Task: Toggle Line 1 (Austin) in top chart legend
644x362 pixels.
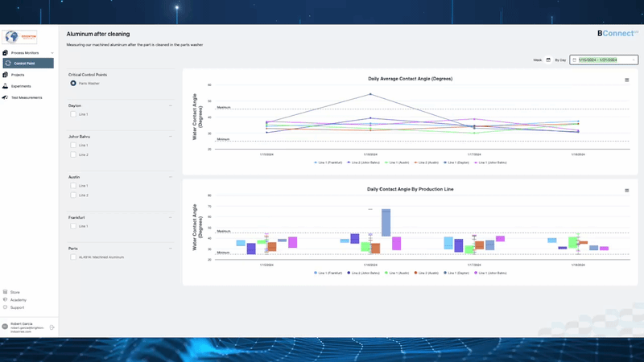Action: (x=397, y=162)
